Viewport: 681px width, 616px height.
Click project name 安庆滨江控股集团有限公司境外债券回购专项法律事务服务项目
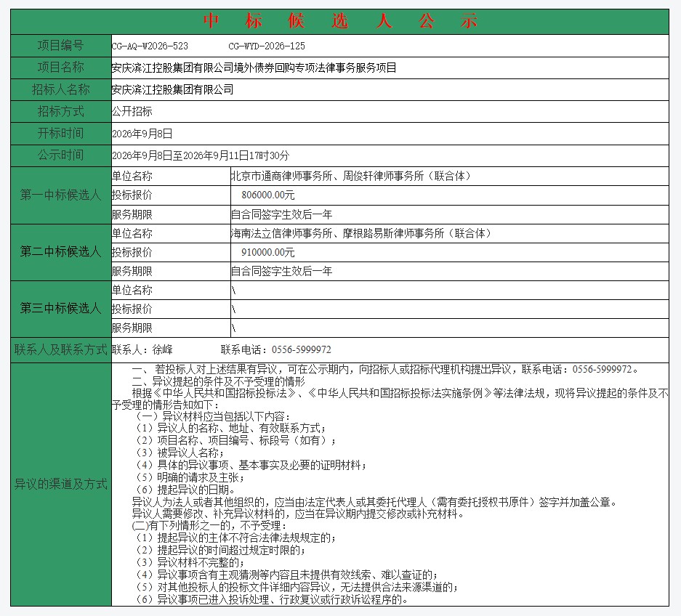254,68
